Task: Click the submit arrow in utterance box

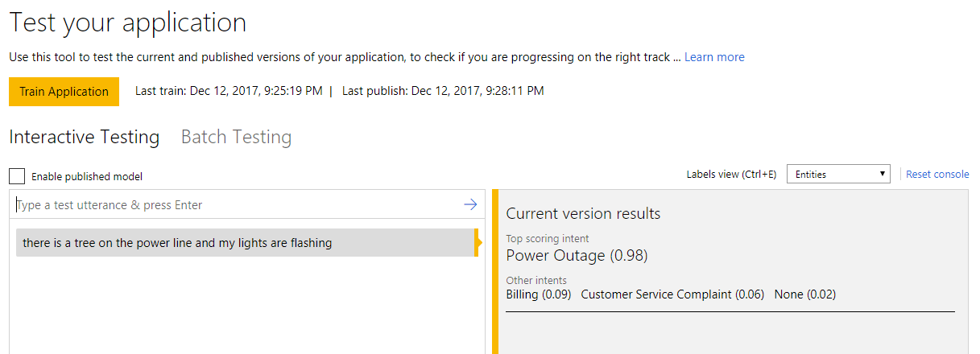Action: [x=470, y=205]
